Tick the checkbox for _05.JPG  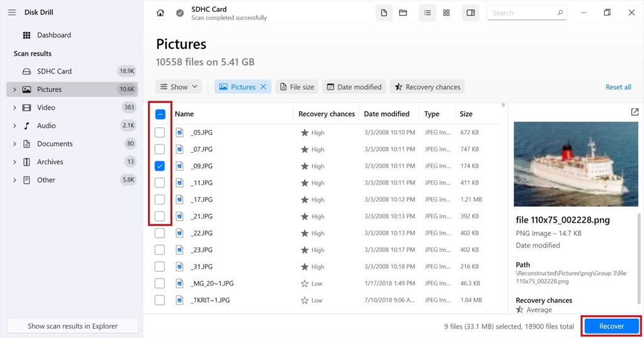tap(160, 133)
